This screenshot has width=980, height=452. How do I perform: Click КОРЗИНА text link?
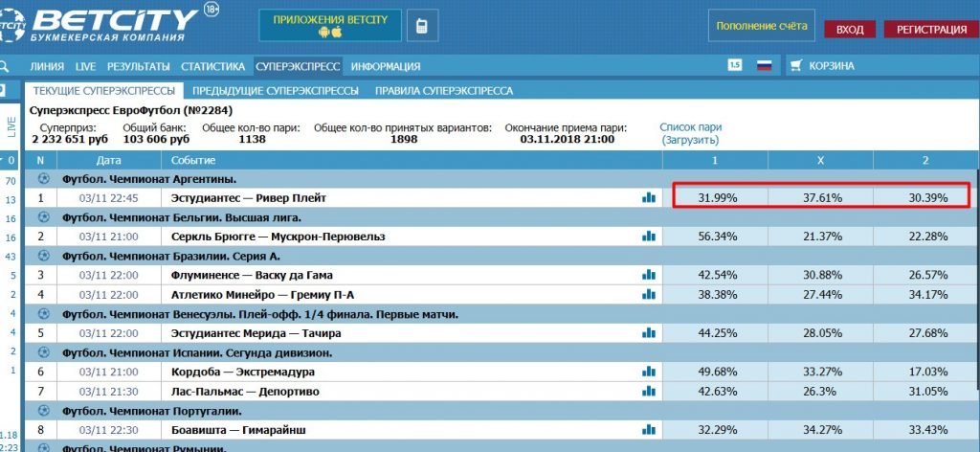tap(832, 66)
